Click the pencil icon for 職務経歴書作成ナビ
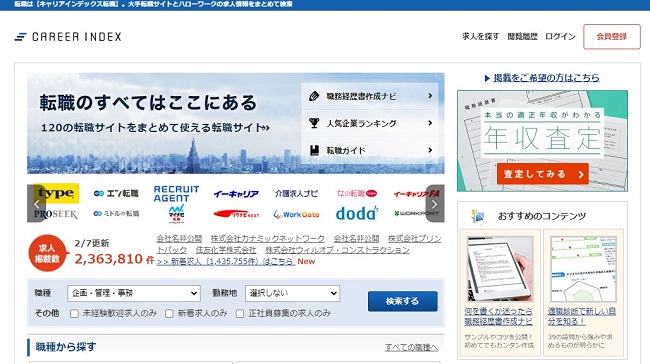The width and height of the screenshot is (650, 364). [314, 96]
